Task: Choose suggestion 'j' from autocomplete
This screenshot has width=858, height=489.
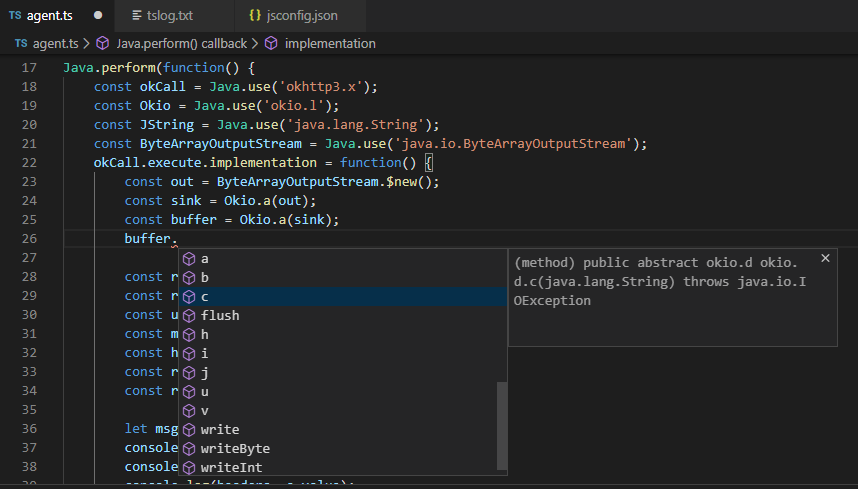Action: [343, 372]
